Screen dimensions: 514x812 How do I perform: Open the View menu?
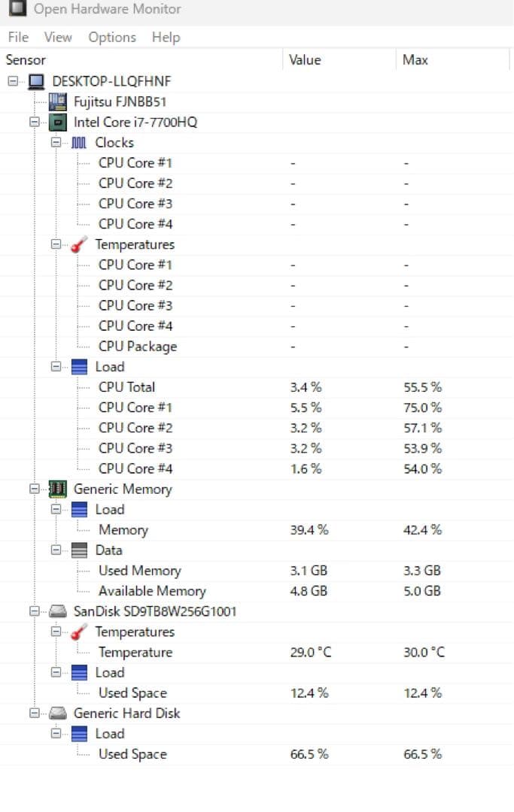tap(58, 37)
